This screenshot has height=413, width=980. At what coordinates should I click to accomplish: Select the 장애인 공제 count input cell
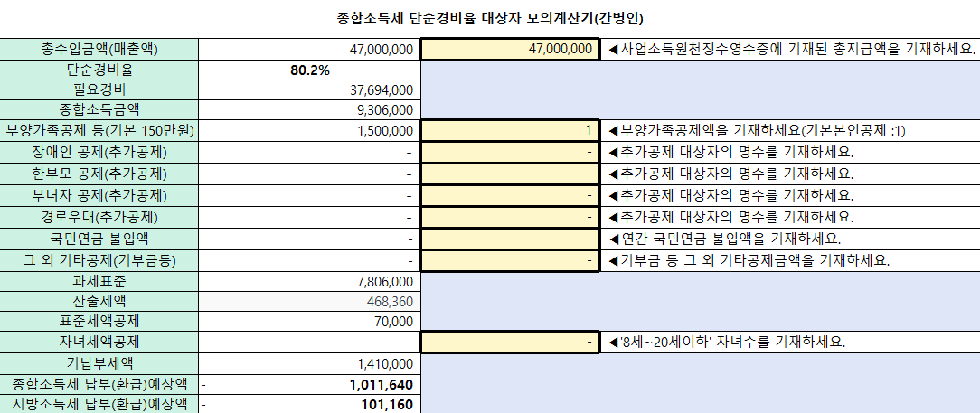pyautogui.click(x=510, y=153)
